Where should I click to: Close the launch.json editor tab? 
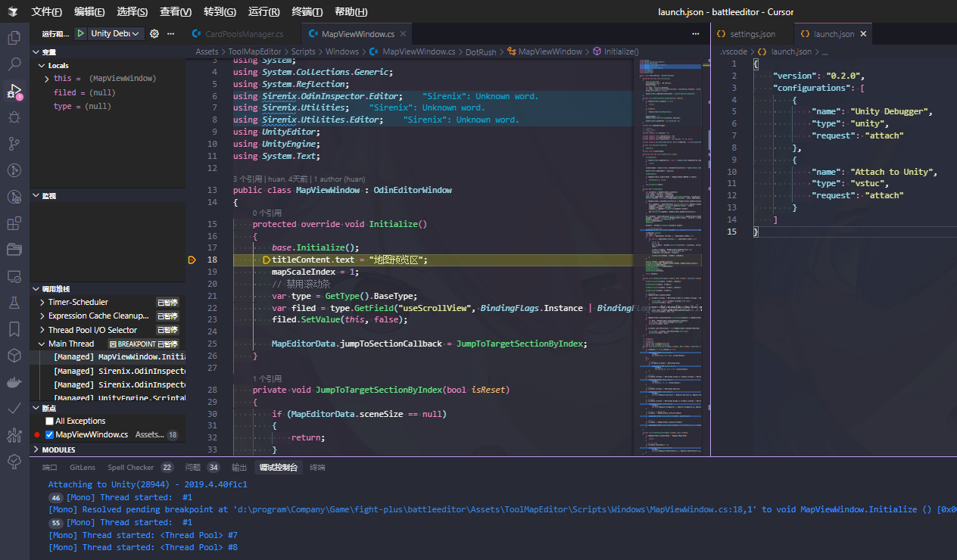(863, 34)
